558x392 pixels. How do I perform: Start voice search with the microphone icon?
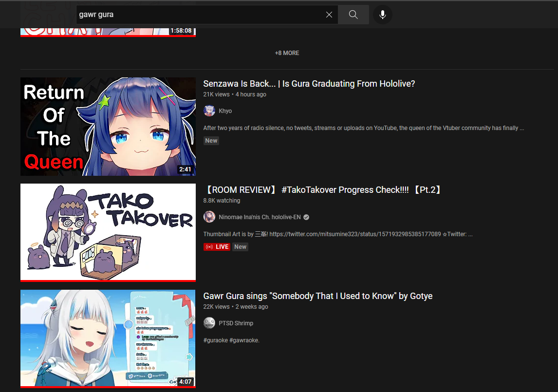pyautogui.click(x=383, y=15)
